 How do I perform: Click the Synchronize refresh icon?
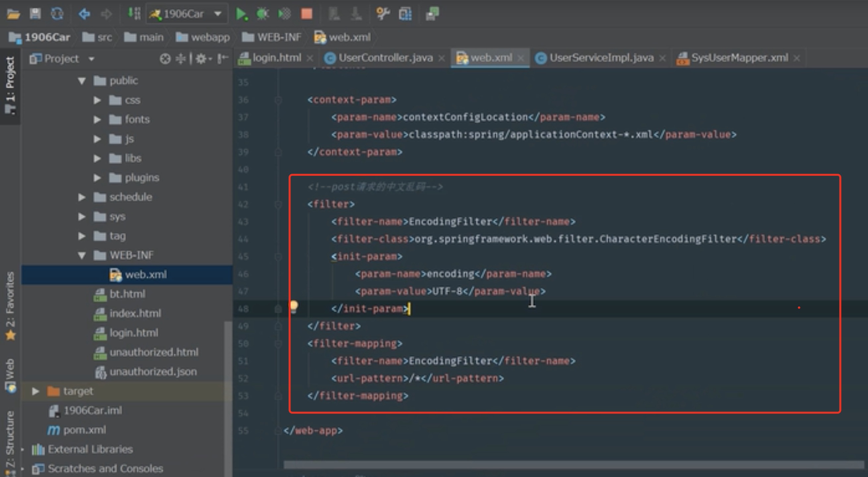click(57, 14)
